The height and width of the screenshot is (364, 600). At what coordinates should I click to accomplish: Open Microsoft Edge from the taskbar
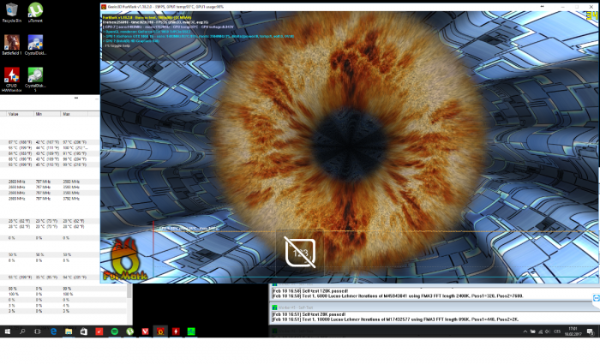[53, 331]
